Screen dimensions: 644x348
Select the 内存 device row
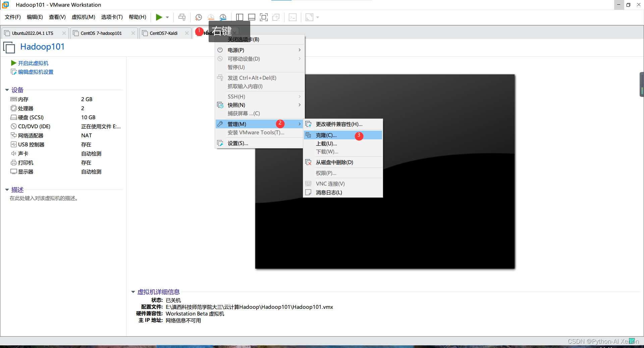point(65,99)
